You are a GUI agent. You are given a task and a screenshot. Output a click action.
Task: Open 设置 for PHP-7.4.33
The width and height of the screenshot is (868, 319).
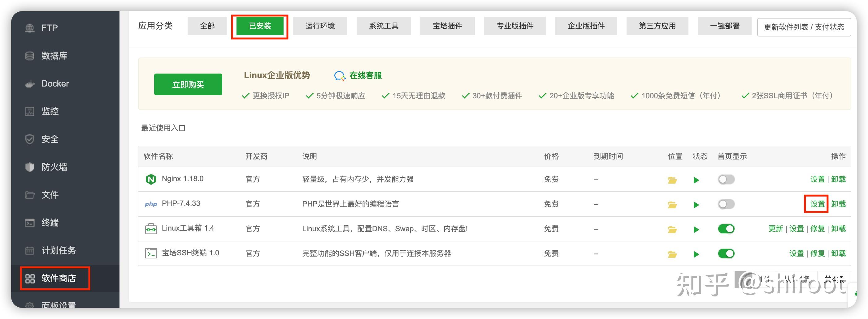click(817, 204)
